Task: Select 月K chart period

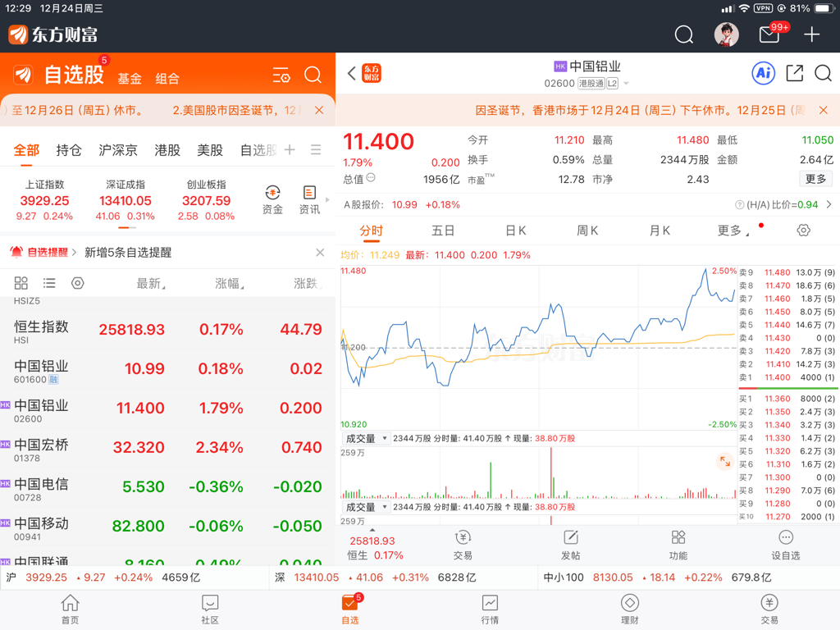Action: pyautogui.click(x=660, y=231)
